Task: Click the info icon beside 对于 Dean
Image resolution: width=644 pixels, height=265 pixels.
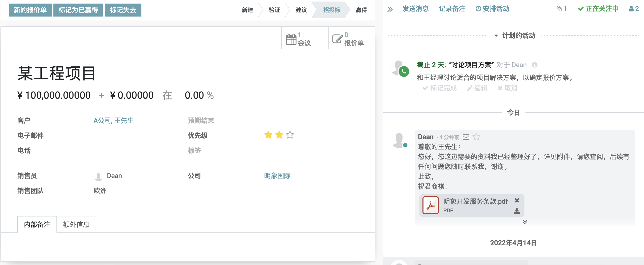Action: tap(534, 65)
